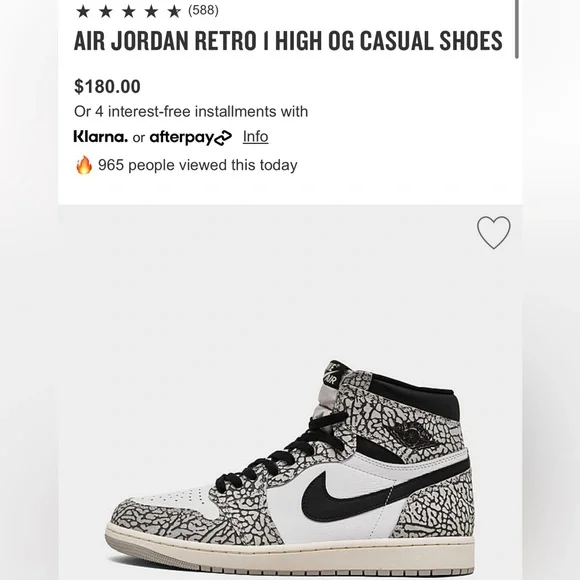Select the Air Jordan Retro 1 product title
Image resolution: width=580 pixels, height=580 pixels.
288,41
